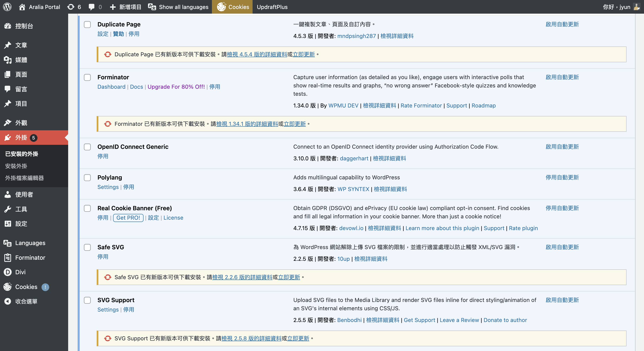644x351 pixels.
Task: Open the Real Cookie Banner License link
Action: (x=173, y=218)
